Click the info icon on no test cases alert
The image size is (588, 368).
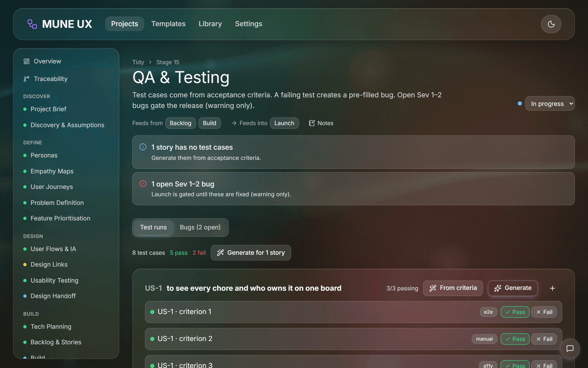143,147
